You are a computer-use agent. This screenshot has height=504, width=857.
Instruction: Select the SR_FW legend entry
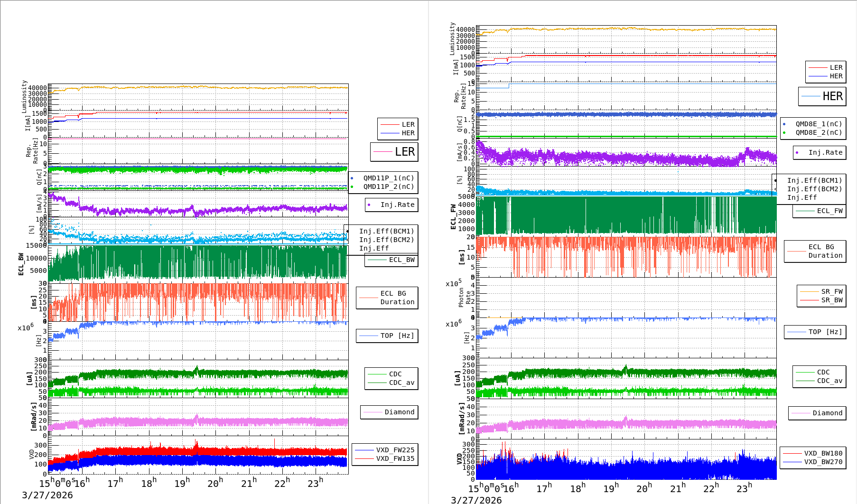tap(831, 291)
